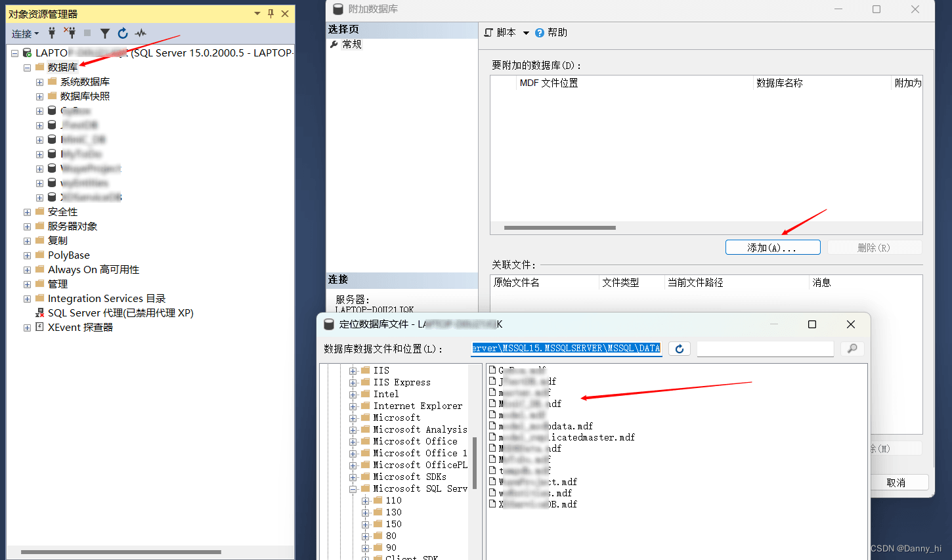This screenshot has width=952, height=560.
Task: Click the 脚本 script icon
Action: (x=488, y=32)
